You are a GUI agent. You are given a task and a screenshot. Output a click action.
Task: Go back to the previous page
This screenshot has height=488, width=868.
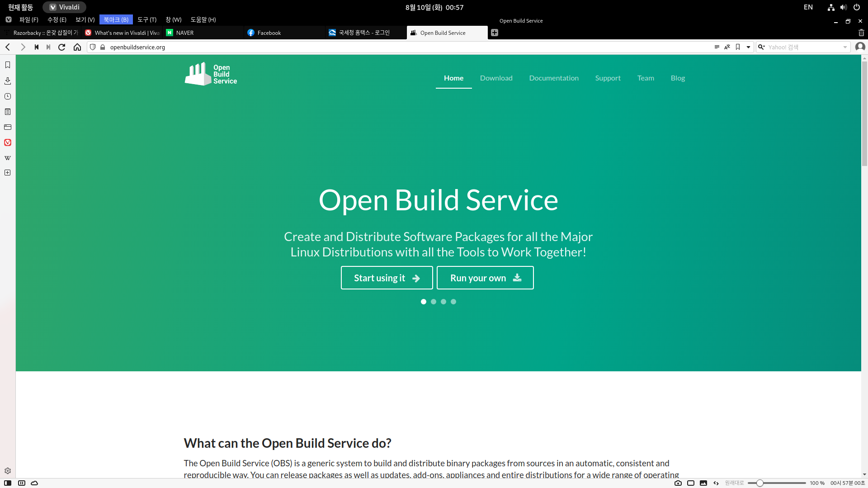(x=8, y=47)
